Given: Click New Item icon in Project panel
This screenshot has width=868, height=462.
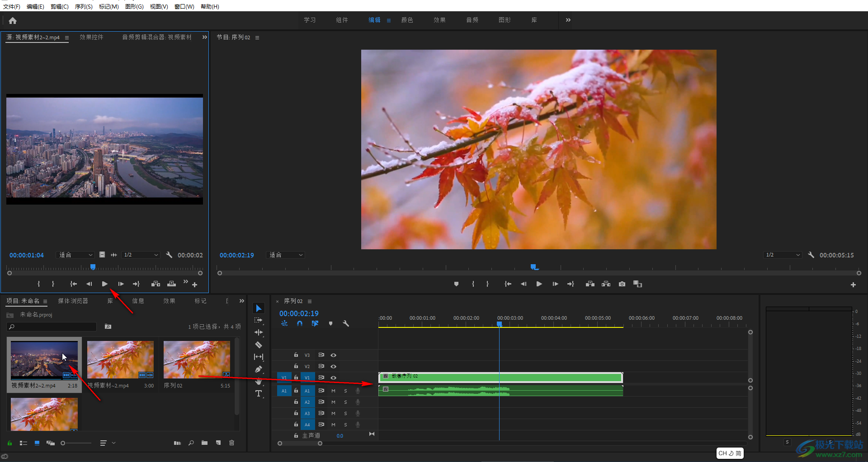Looking at the screenshot, I should tap(218, 443).
